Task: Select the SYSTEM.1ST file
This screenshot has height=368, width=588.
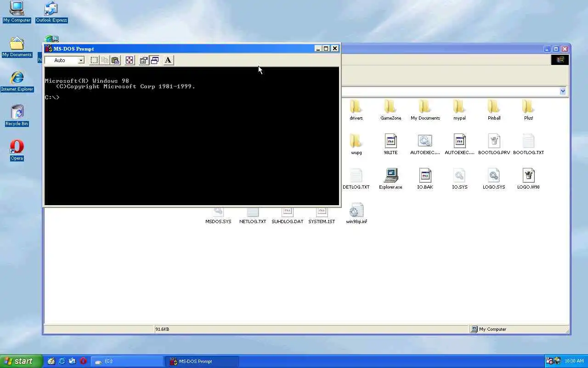Action: pos(322,216)
